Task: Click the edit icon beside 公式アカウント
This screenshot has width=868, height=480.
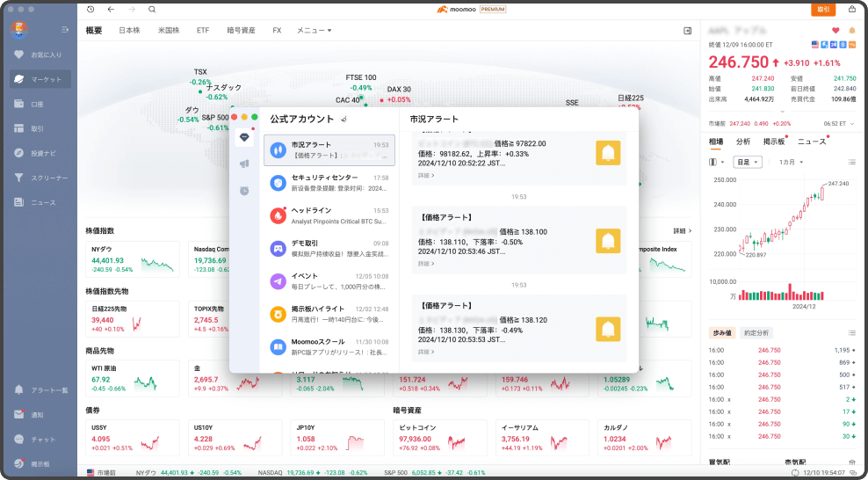Action: pyautogui.click(x=344, y=119)
